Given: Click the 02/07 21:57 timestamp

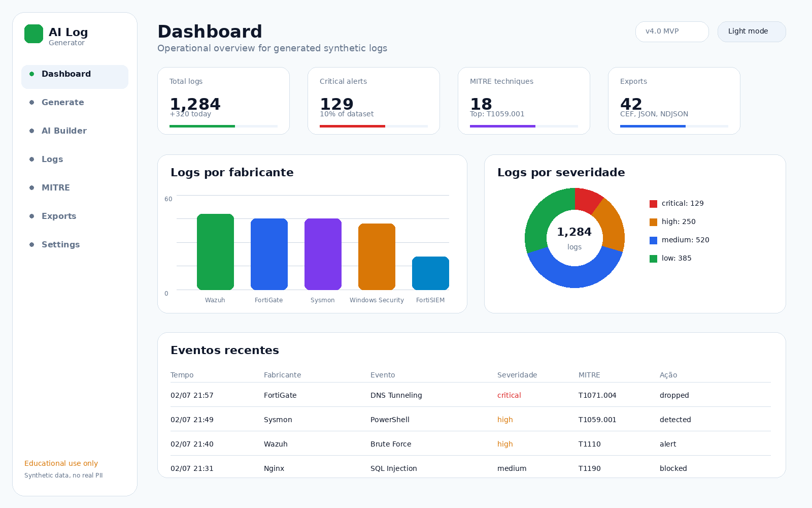Looking at the screenshot, I should point(192,395).
